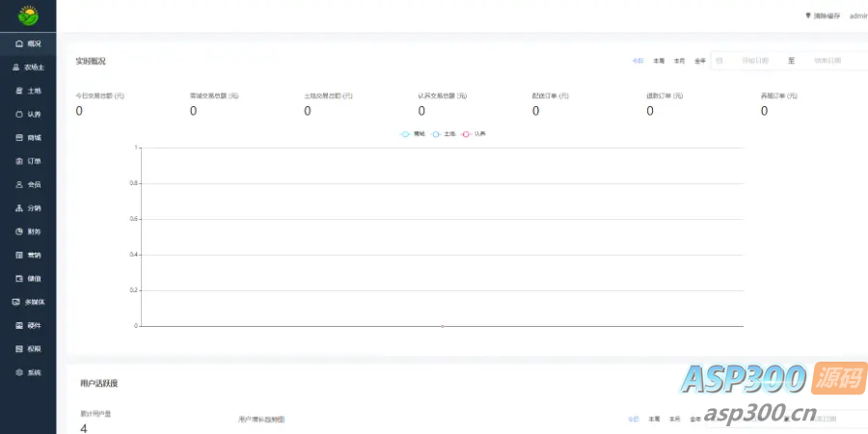Switch real-time overview to 本周 tab
868x434 pixels.
[659, 61]
